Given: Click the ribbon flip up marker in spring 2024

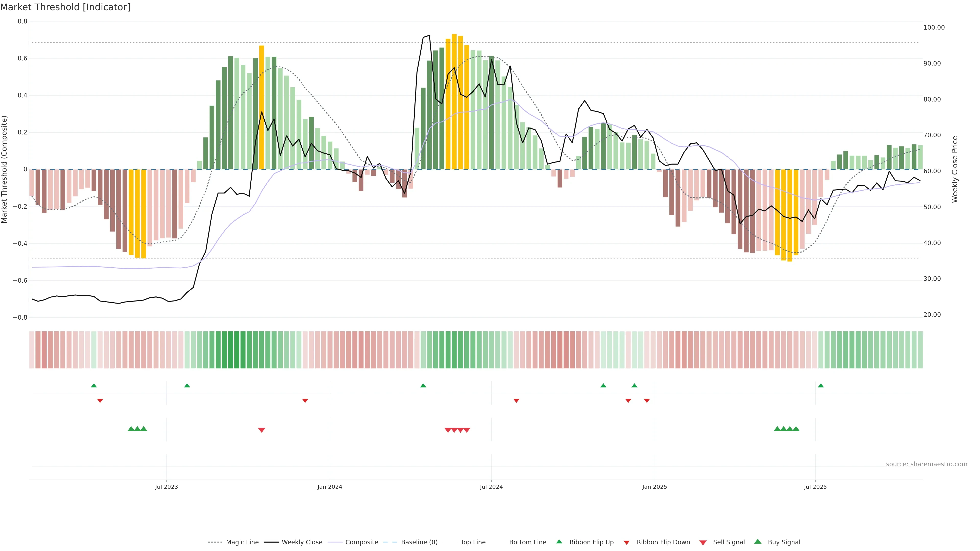Looking at the screenshot, I should pyautogui.click(x=423, y=386).
